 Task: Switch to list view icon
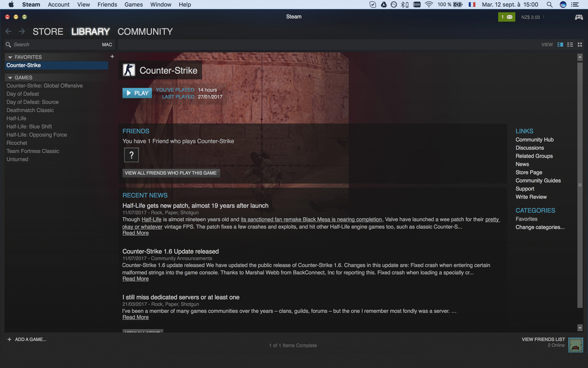click(570, 44)
